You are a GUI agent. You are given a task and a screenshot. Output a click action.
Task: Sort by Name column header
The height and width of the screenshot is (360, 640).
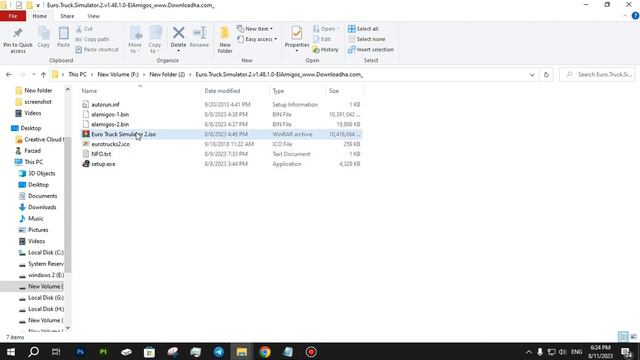89,91
